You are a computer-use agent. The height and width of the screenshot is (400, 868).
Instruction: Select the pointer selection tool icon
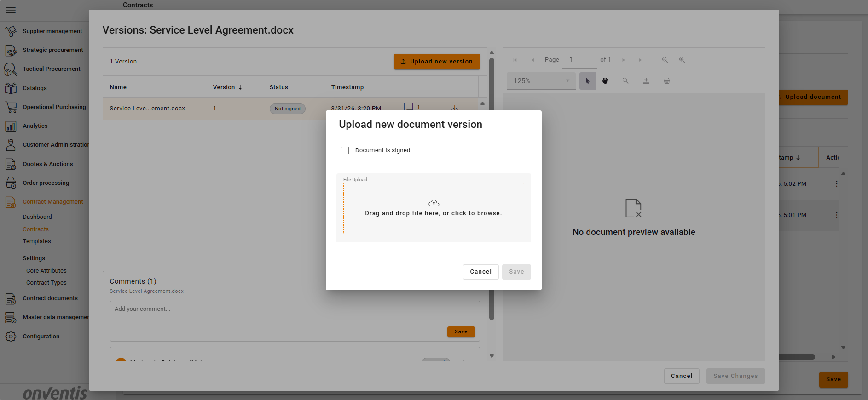588,81
